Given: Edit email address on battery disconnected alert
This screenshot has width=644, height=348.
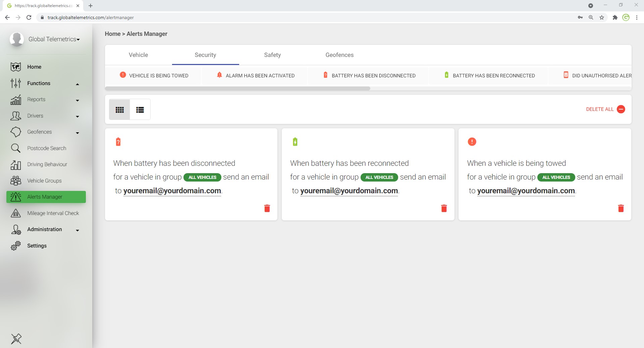Looking at the screenshot, I should tap(172, 191).
